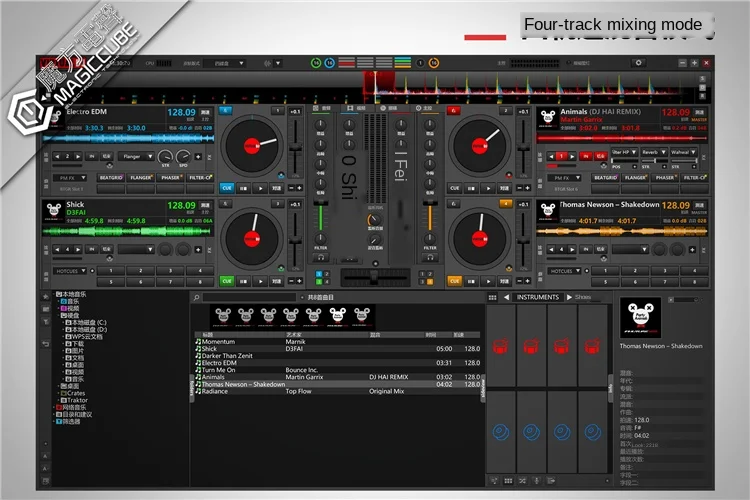Trigger the FLANGER pad on deck 1

point(141,178)
